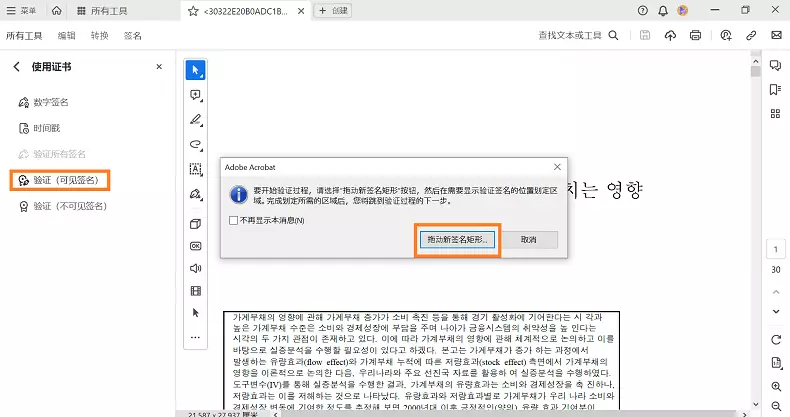This screenshot has width=790, height=417.
Task: Click the zoom in magnifier
Action: coord(775,385)
